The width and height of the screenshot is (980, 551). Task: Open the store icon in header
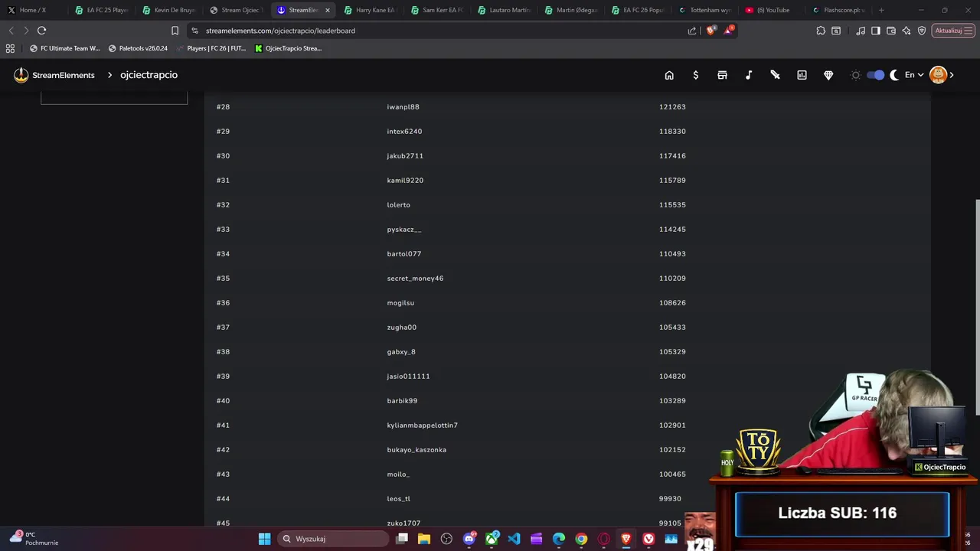click(x=722, y=75)
